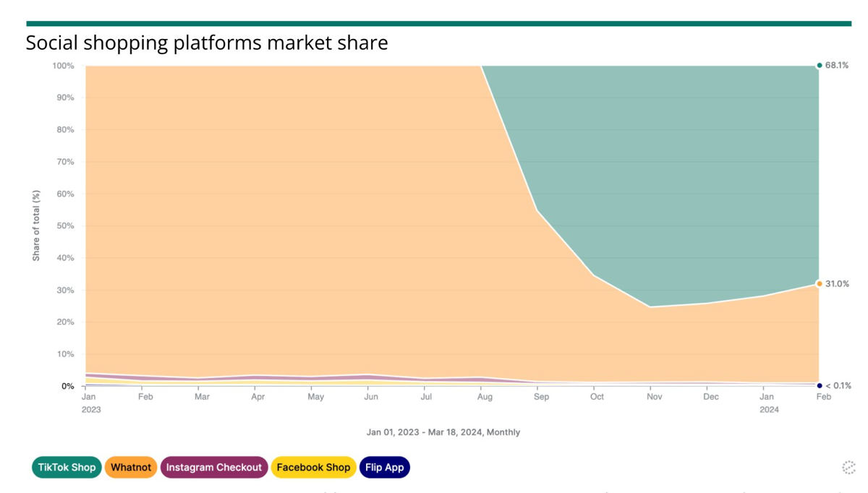Click the navy data point dot near <0.1%
Screen dimensions: 868x493
(820, 386)
